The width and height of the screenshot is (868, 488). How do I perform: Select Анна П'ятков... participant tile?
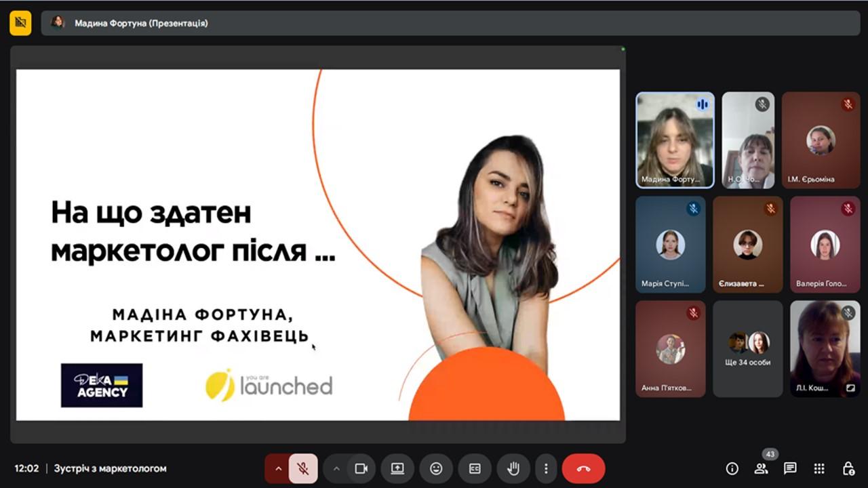coord(671,349)
